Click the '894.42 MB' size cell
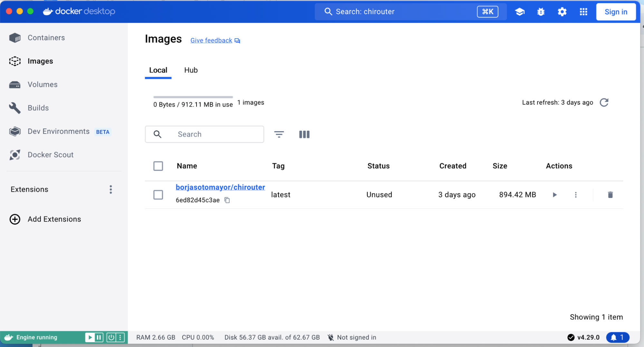Viewport: 644px width, 347px height. [517, 195]
